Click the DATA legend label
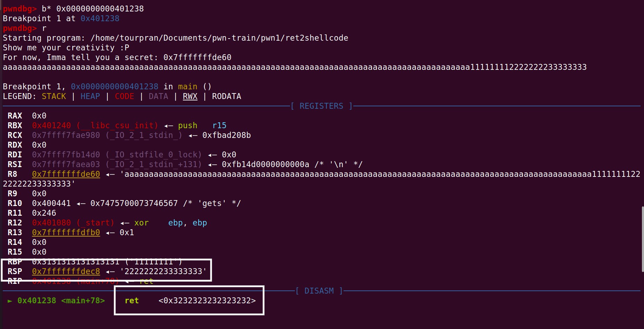Image resolution: width=644 pixels, height=329 pixels. tap(158, 96)
